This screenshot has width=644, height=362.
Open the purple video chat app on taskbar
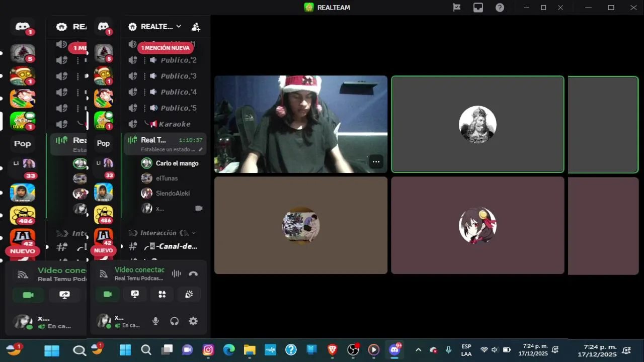point(188,350)
